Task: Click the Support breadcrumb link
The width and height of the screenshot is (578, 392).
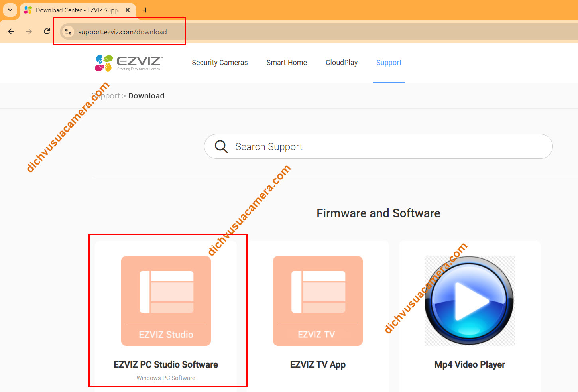Action: 106,96
